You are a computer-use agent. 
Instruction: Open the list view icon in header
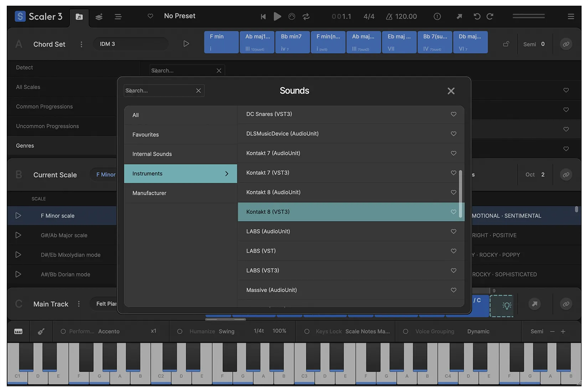[118, 17]
